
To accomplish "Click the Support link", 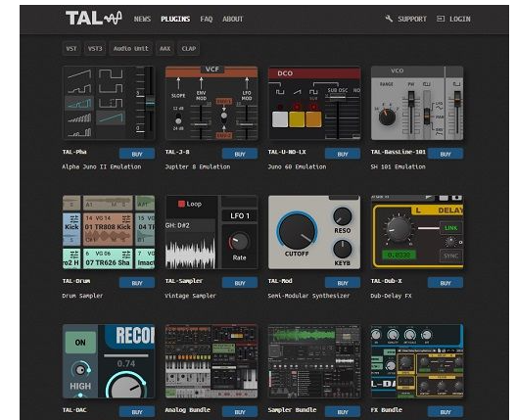I will pyautogui.click(x=412, y=20).
